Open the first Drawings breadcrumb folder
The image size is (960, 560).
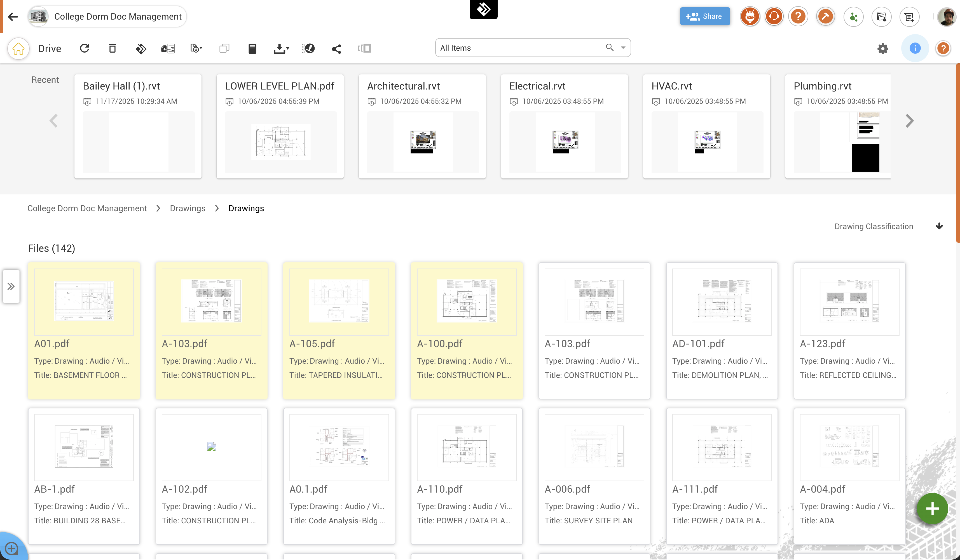188,208
